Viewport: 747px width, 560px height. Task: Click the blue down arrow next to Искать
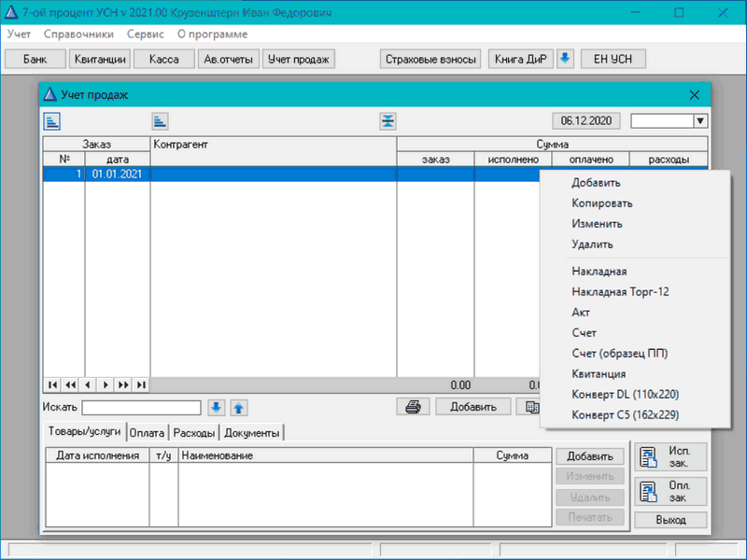[x=217, y=407]
